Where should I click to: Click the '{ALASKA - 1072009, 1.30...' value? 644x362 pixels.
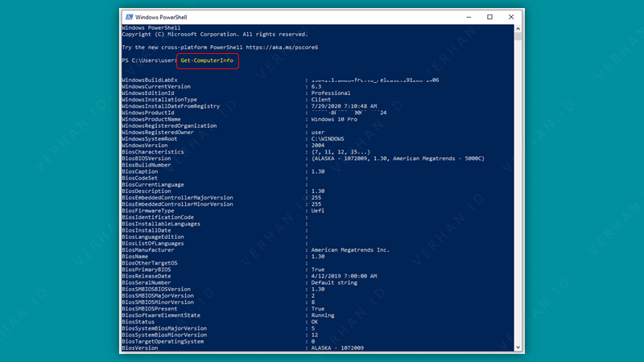398,158
